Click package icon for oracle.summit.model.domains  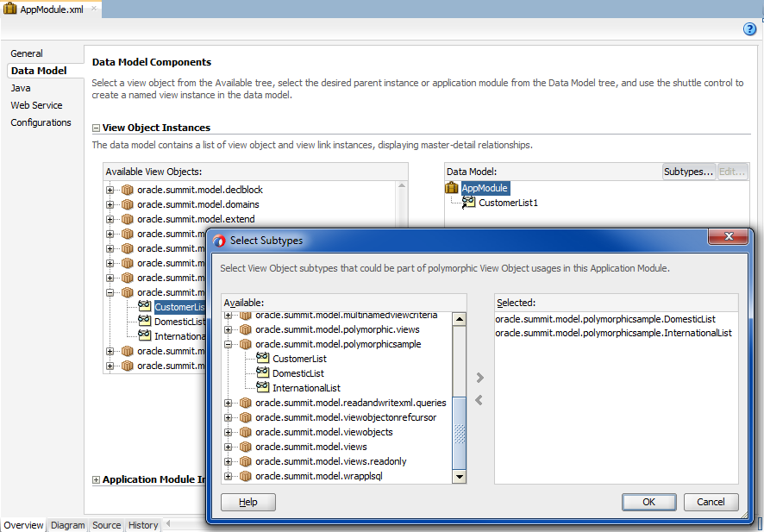127,204
